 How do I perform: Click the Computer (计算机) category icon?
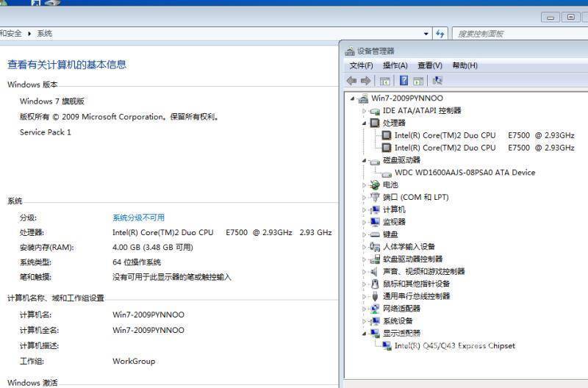[375, 209]
